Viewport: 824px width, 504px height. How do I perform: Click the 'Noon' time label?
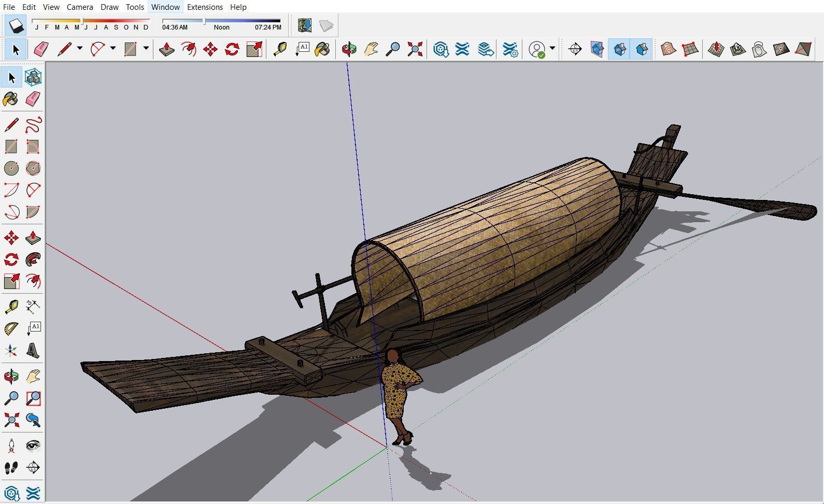(221, 27)
